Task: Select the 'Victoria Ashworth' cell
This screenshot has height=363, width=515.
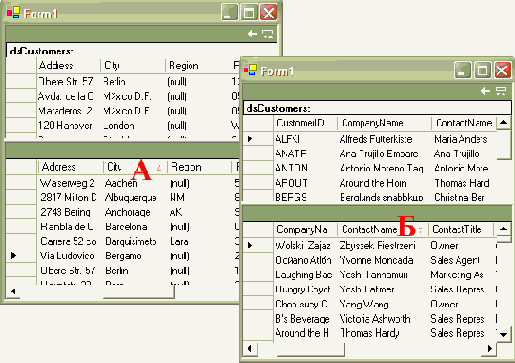Action: click(x=382, y=319)
